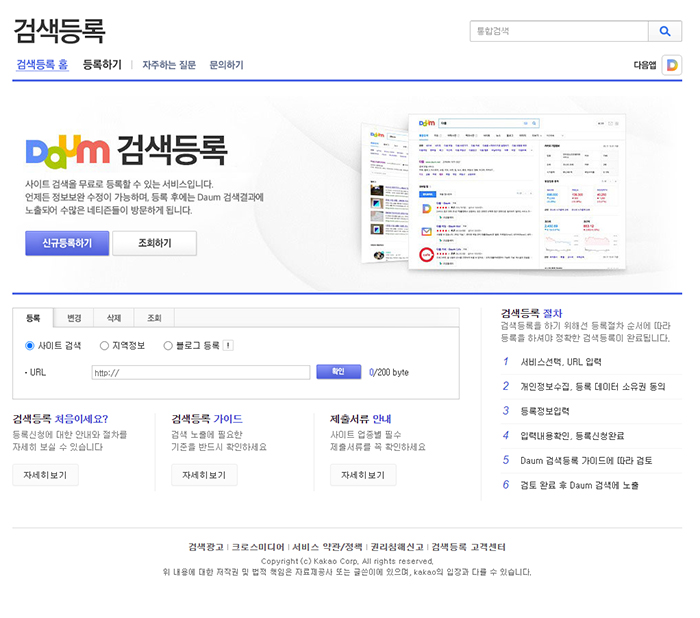Focus the 통합검색 search field
Image resolution: width=700 pixels, height=618 pixels.
coord(559,31)
